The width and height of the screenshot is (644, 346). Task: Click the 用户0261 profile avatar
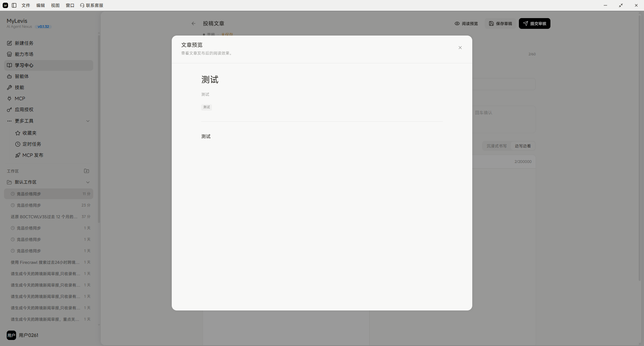(11, 335)
